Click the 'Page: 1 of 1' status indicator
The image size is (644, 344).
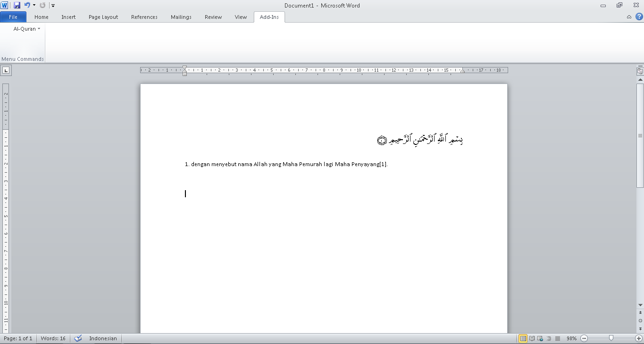click(x=18, y=338)
